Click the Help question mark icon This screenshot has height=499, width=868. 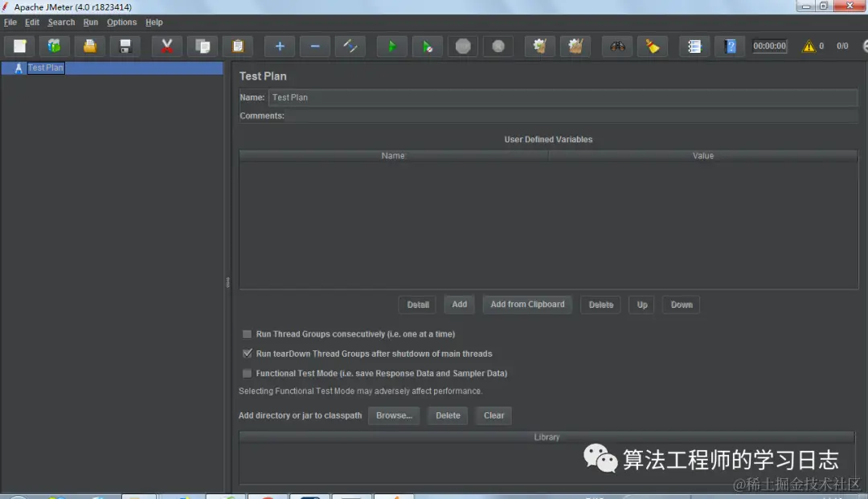pyautogui.click(x=730, y=47)
